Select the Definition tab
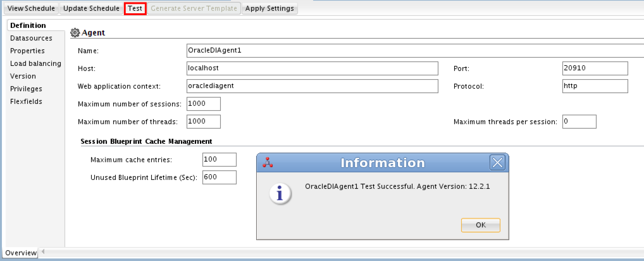This screenshot has width=644, height=261. click(28, 25)
